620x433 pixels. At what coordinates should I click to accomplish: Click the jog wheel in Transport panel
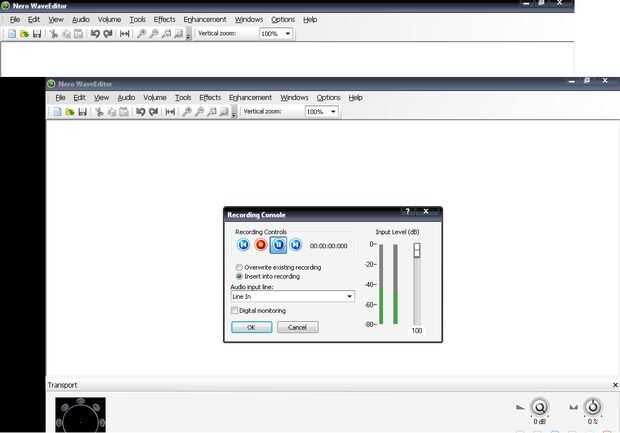coord(81,415)
